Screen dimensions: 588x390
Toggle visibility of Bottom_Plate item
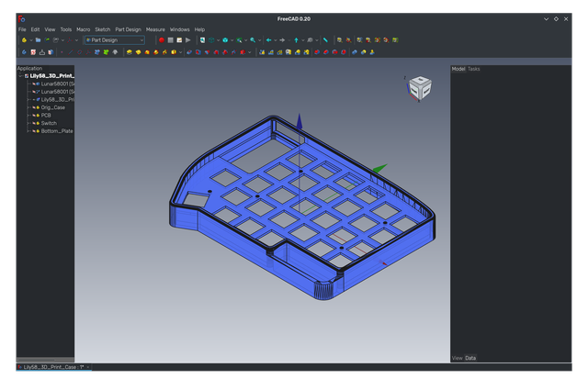click(34, 131)
